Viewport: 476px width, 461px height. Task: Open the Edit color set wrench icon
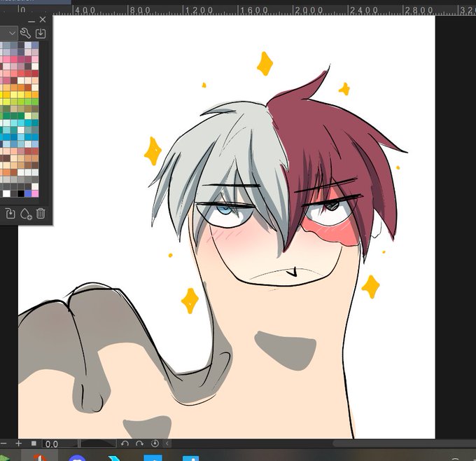tap(25, 33)
